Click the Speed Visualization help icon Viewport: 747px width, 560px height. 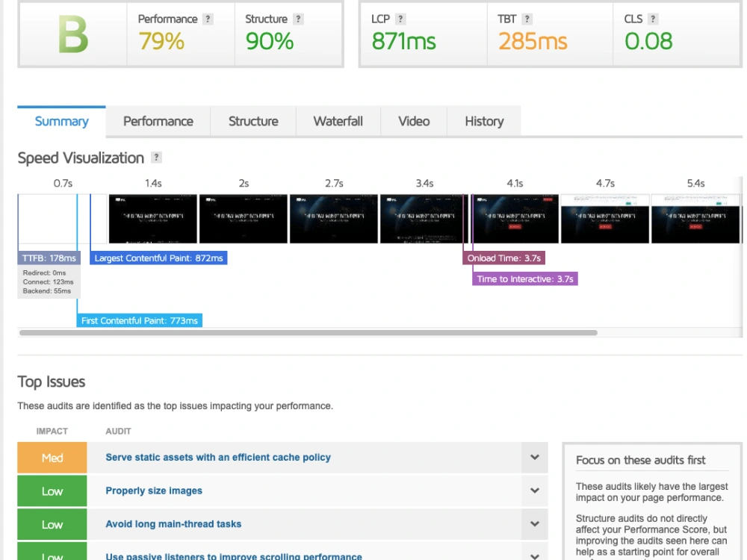click(156, 157)
